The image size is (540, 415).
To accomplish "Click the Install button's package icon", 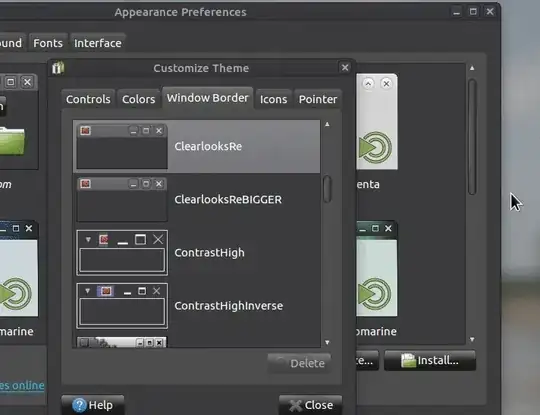I will pyautogui.click(x=408, y=361).
